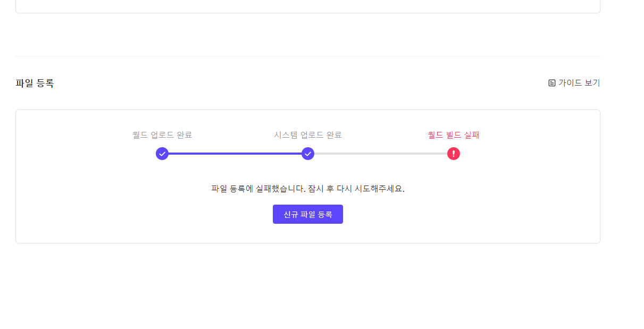Click the gray incomplete progress segment
Viewport: 644px width, 329px height.
pyautogui.click(x=380, y=154)
